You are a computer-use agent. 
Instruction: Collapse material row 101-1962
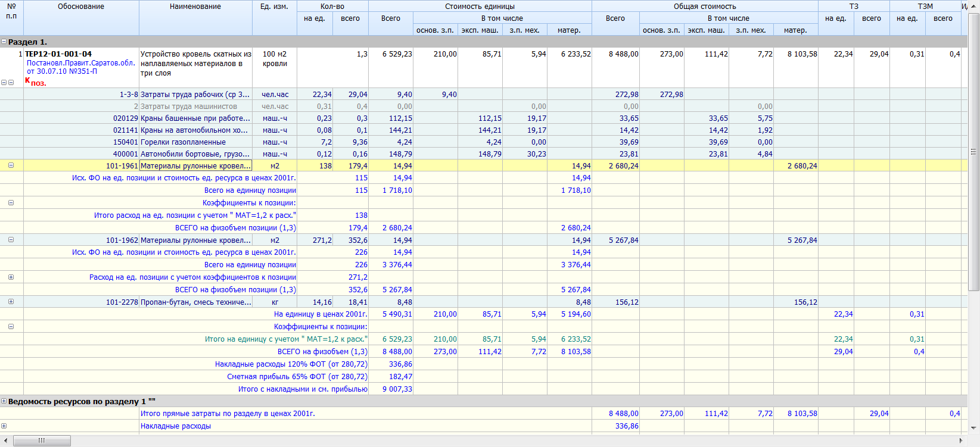pos(11,240)
